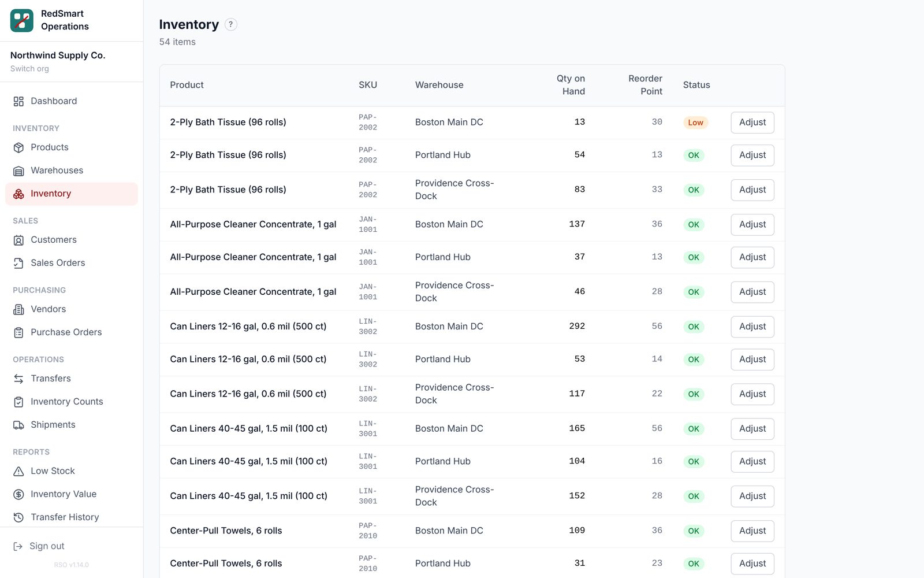This screenshot has height=578, width=924.
Task: Open the Inventory help question-mark icon
Action: coord(230,24)
